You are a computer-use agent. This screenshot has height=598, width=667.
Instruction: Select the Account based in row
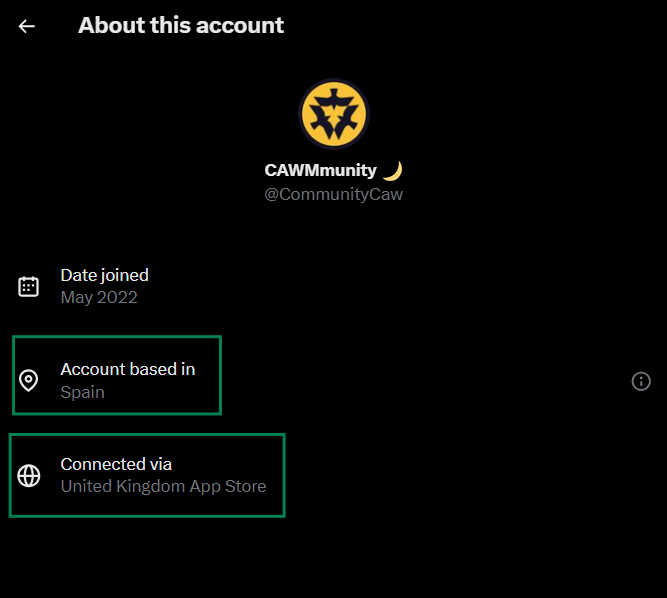pyautogui.click(x=117, y=375)
